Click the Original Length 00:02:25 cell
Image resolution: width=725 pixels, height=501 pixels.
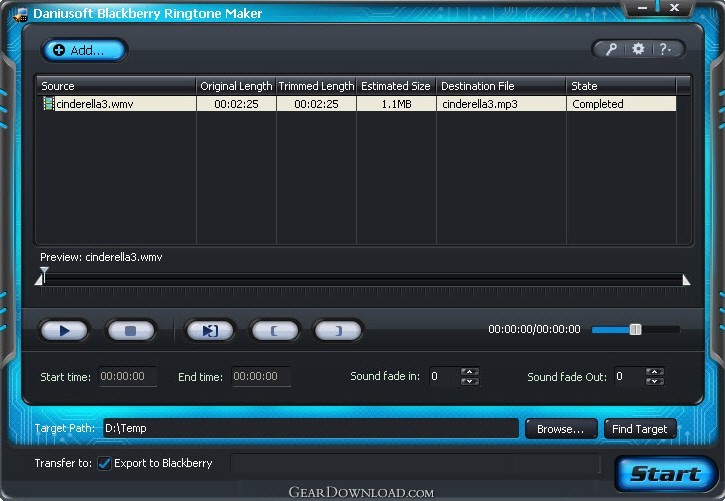click(x=236, y=104)
